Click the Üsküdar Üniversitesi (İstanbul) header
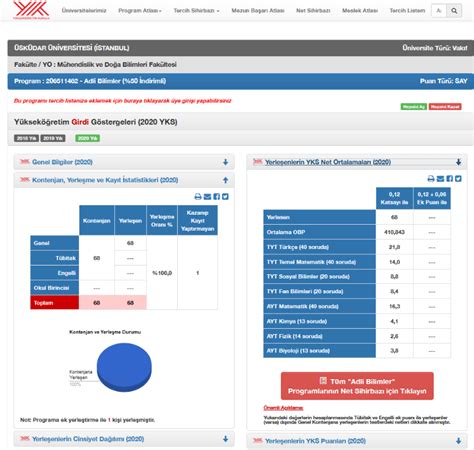 (241, 48)
